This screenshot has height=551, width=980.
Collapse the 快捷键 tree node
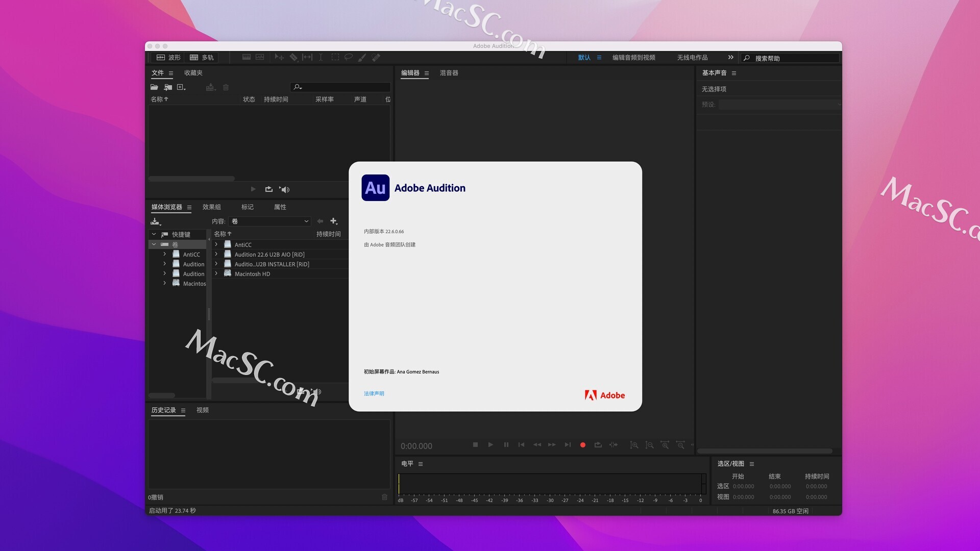pos(154,234)
